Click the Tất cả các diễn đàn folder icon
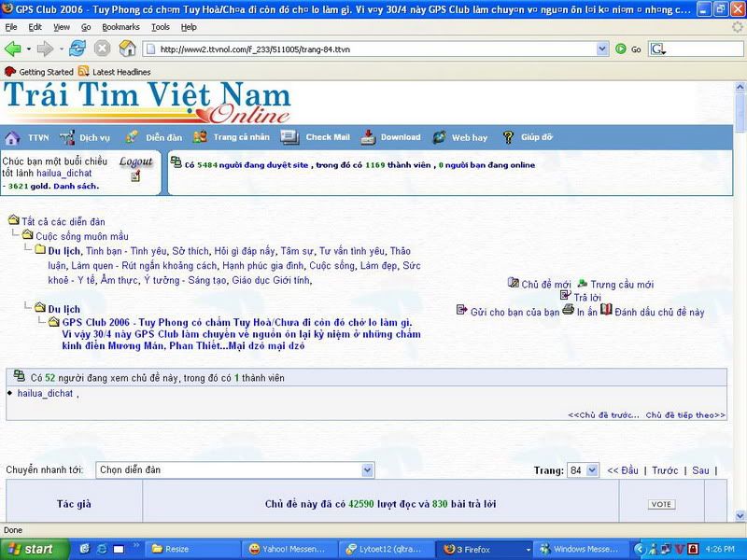The image size is (747, 560). (x=14, y=220)
